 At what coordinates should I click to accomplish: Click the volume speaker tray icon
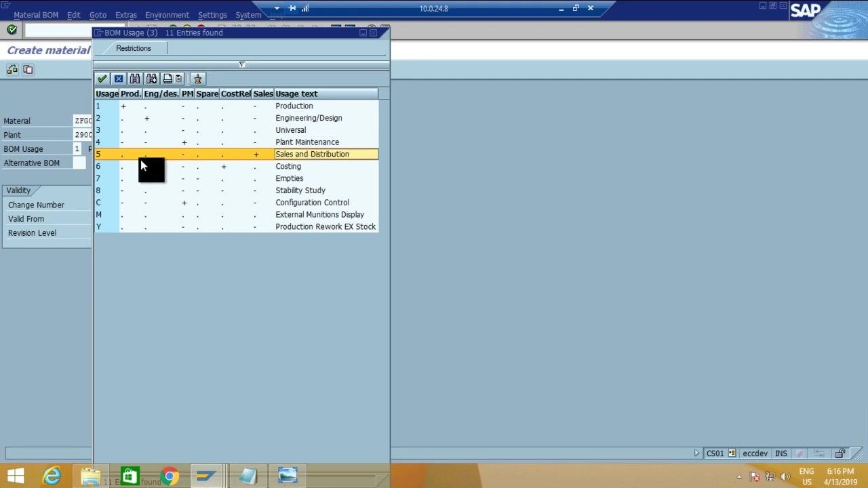pyautogui.click(x=785, y=476)
